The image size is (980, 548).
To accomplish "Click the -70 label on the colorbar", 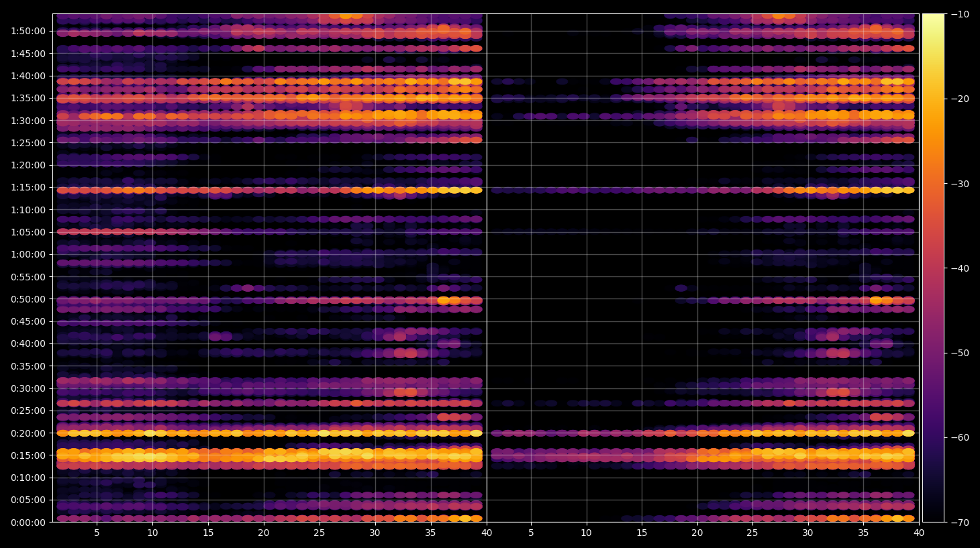I will [x=960, y=523].
